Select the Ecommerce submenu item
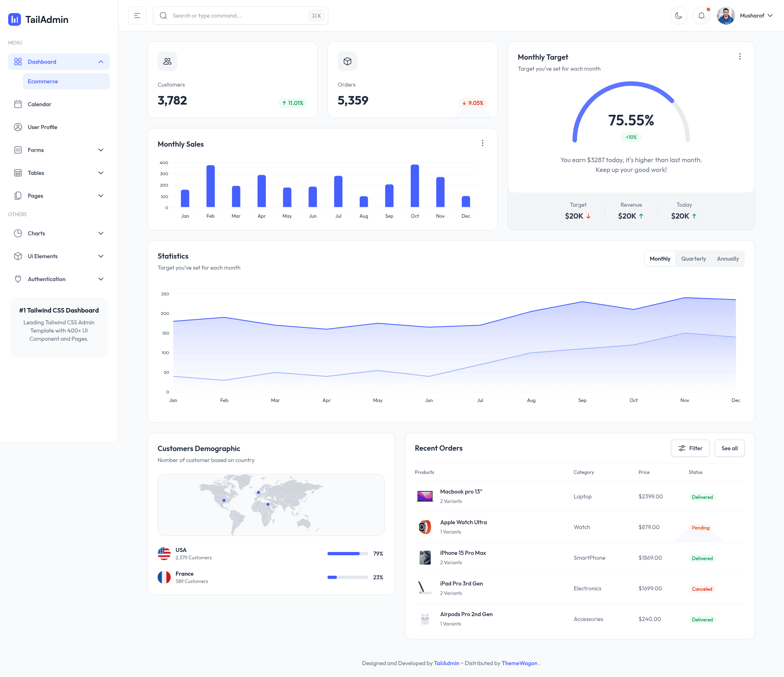 (66, 81)
